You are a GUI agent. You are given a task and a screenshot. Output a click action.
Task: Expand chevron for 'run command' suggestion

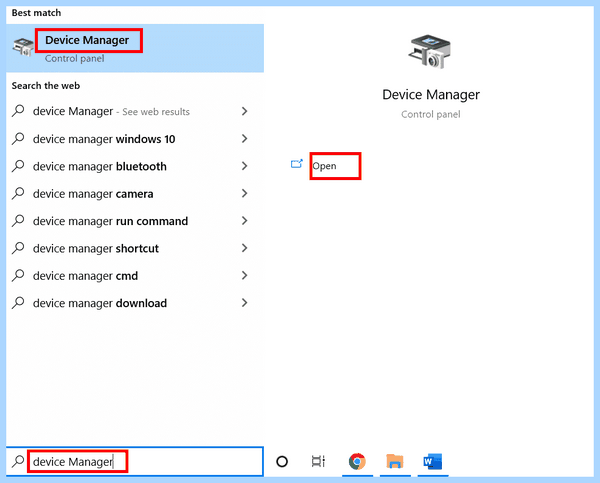pos(245,221)
